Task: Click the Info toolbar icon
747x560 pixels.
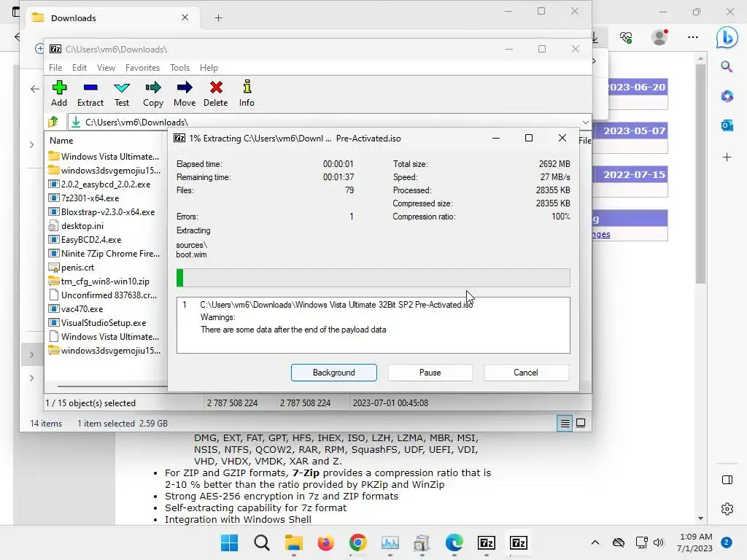Action: [x=247, y=93]
